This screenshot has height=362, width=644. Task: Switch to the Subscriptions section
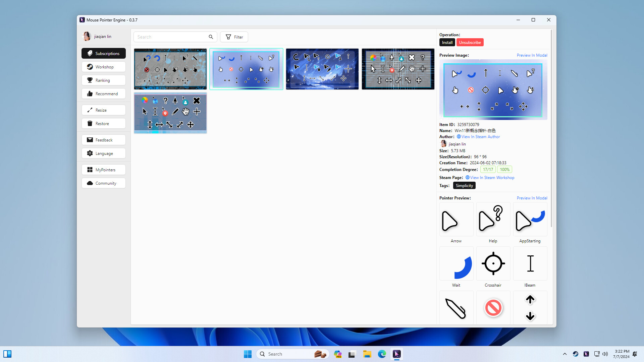103,53
